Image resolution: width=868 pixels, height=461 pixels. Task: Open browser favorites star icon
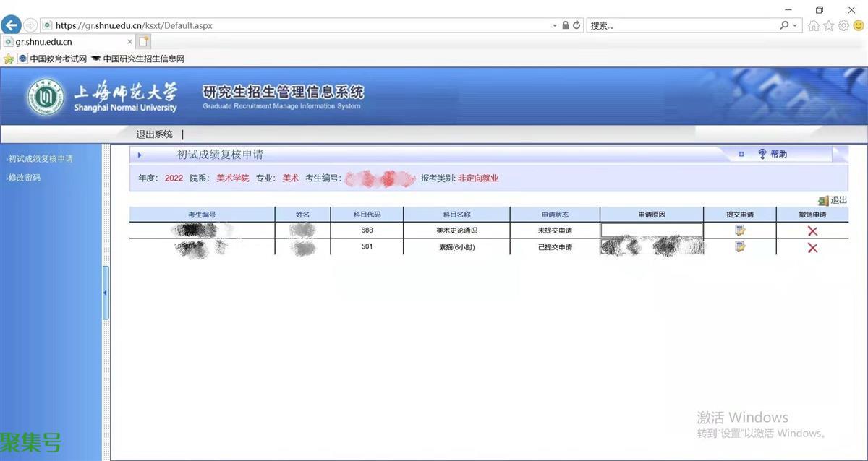tap(829, 25)
